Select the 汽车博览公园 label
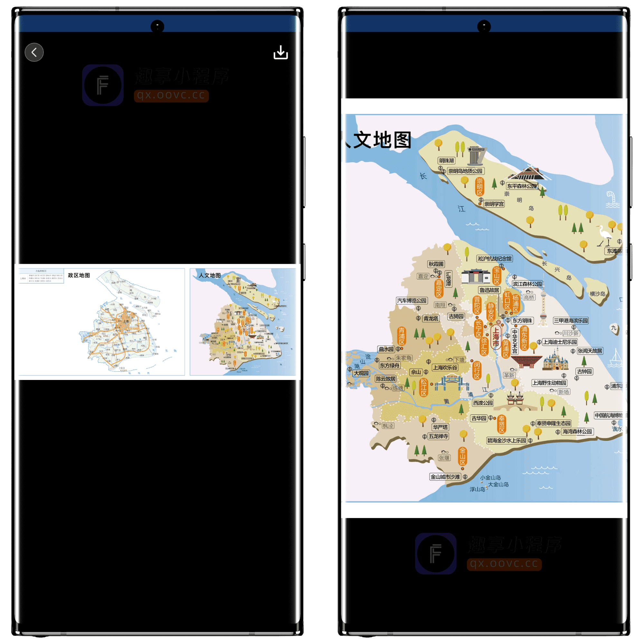644x644 pixels. tap(412, 301)
